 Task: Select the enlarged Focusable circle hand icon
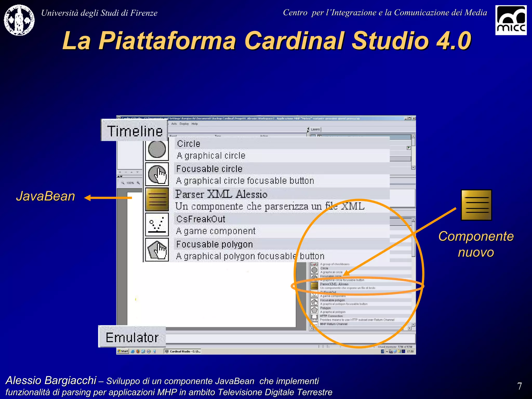pos(157,174)
